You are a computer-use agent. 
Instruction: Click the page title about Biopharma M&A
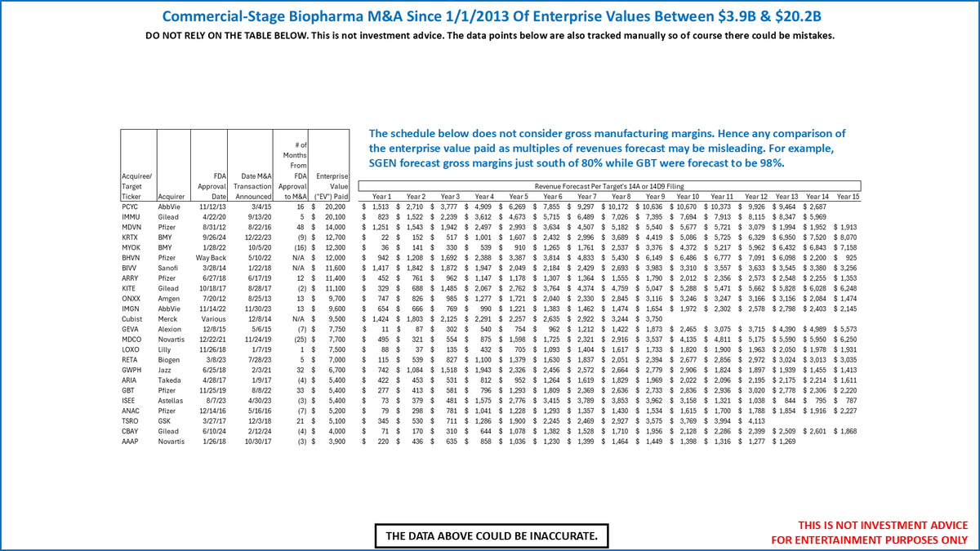click(490, 16)
